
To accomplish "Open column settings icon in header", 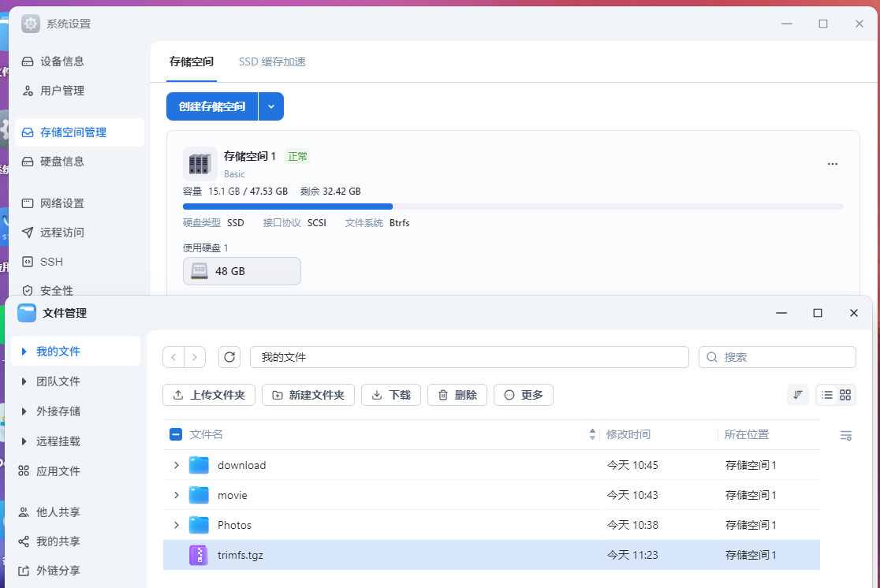I will pos(846,435).
